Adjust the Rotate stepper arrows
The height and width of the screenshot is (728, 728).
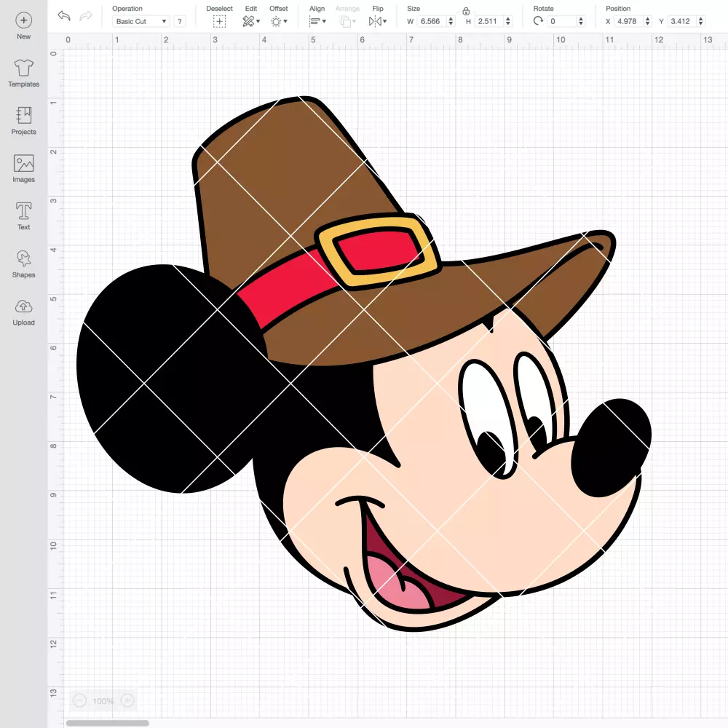581,21
